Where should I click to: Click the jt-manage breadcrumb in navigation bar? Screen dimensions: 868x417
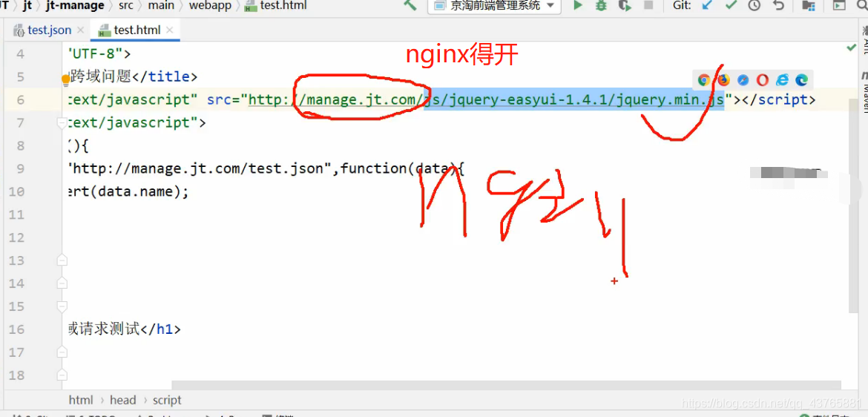coord(76,5)
